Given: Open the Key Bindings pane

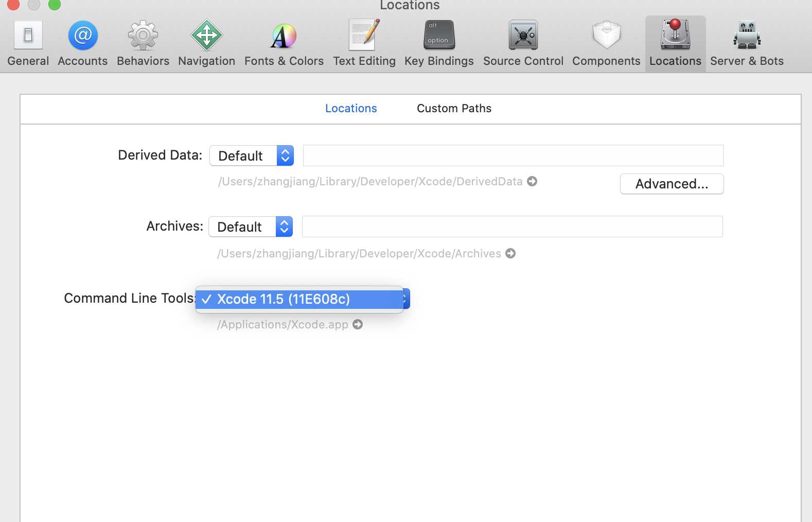Looking at the screenshot, I should [439, 43].
